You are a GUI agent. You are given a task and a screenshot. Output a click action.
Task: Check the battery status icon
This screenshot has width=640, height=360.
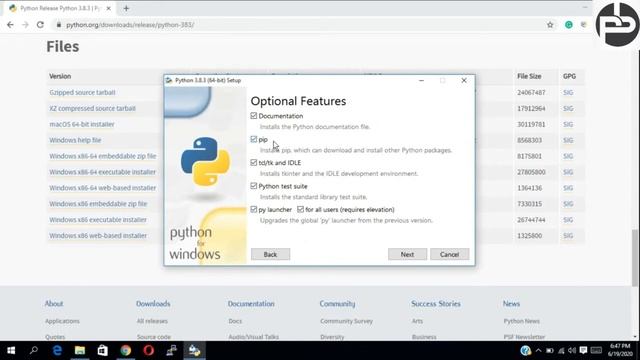(550, 350)
